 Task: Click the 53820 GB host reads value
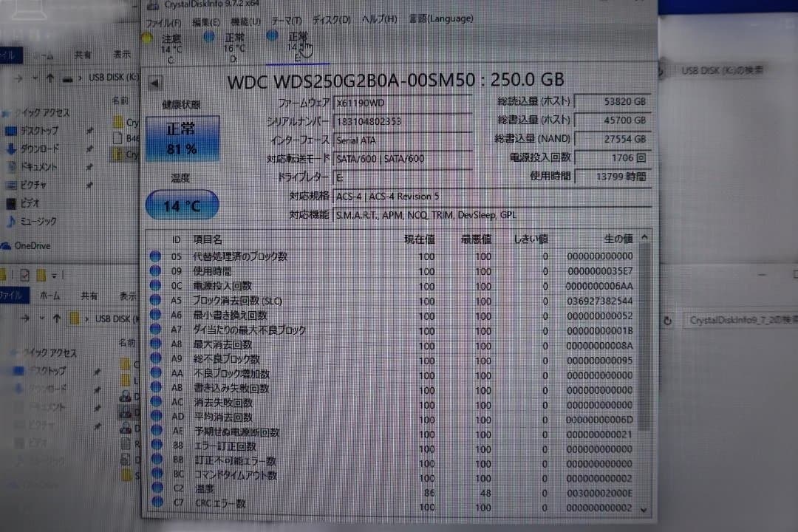pos(613,101)
